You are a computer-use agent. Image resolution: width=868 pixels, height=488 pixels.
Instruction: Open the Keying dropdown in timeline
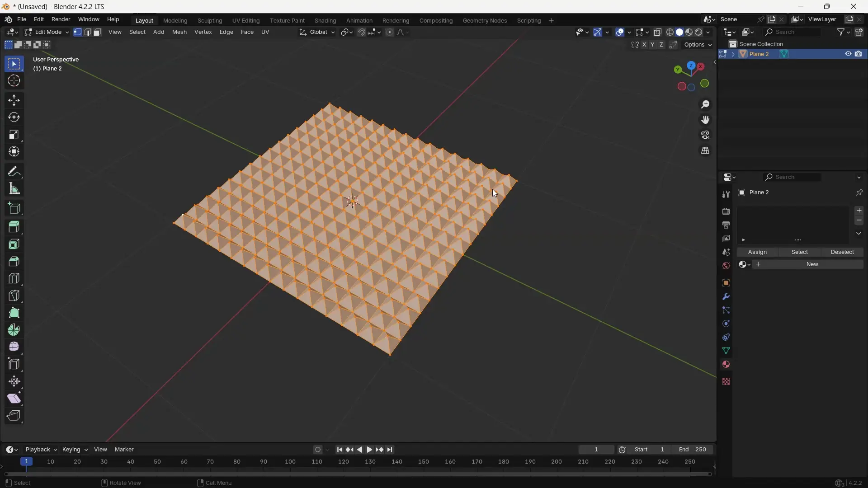pos(75,450)
